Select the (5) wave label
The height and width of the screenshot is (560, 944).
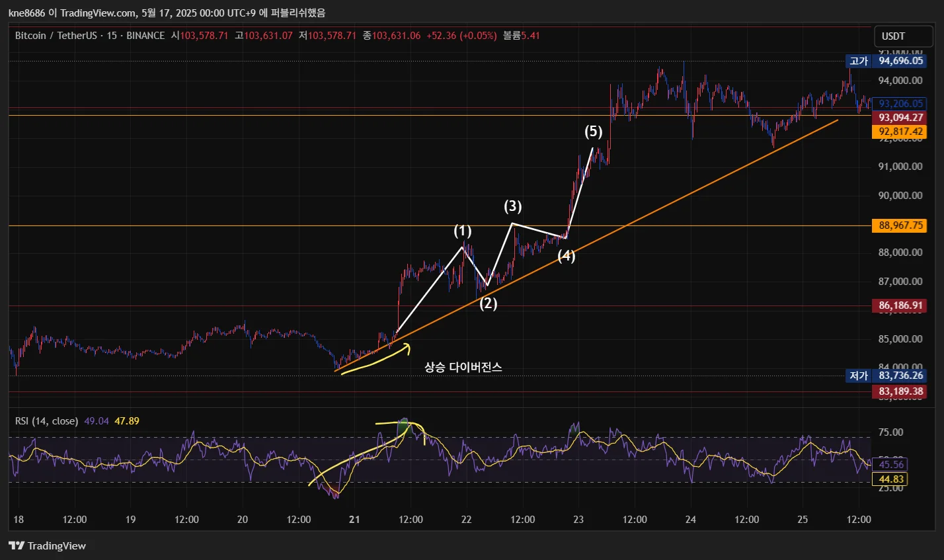594,132
